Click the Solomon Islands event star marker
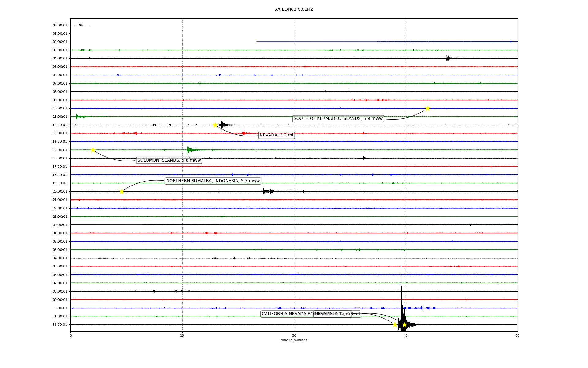Viewport: 588px width, 368px height. (x=93, y=150)
